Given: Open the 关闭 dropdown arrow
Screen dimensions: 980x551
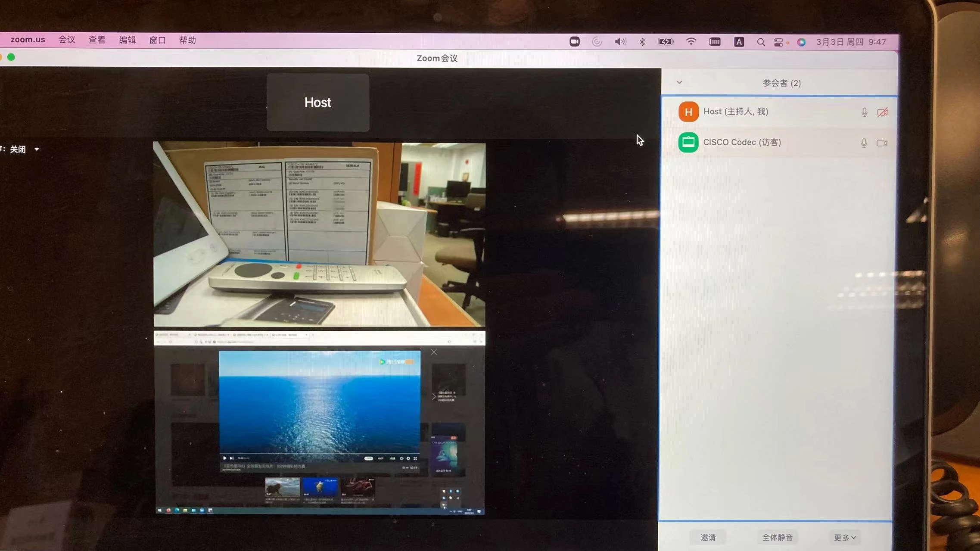Looking at the screenshot, I should tap(37, 149).
